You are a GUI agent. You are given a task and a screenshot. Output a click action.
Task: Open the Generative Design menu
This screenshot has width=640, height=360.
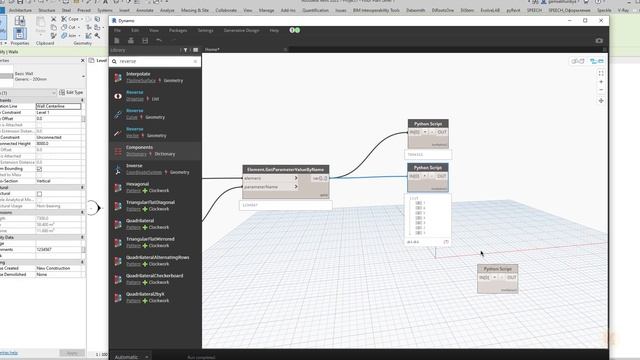241,30
